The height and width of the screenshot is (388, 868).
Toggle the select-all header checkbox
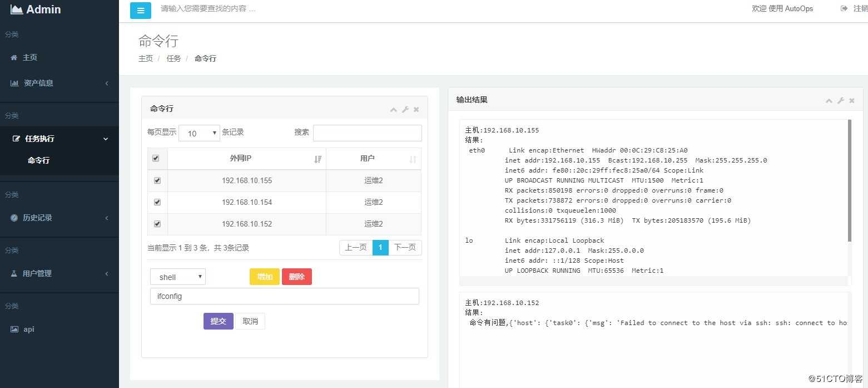click(x=156, y=158)
